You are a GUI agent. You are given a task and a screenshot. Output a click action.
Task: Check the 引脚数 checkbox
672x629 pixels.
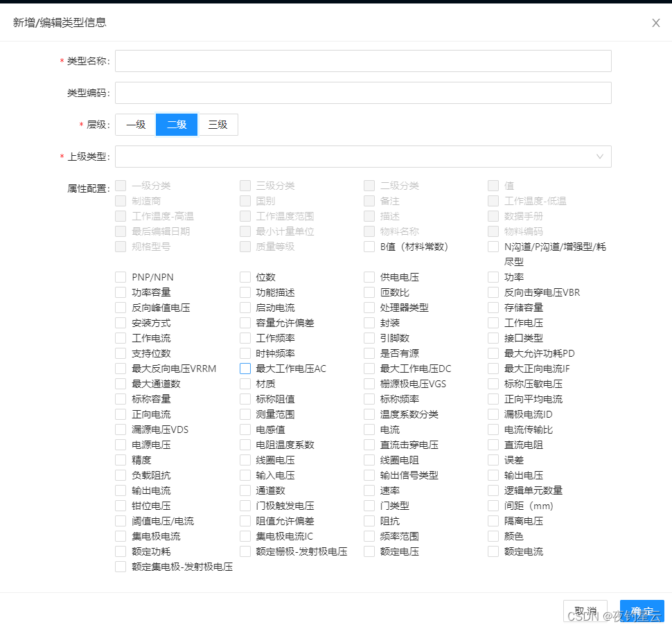pyautogui.click(x=369, y=338)
